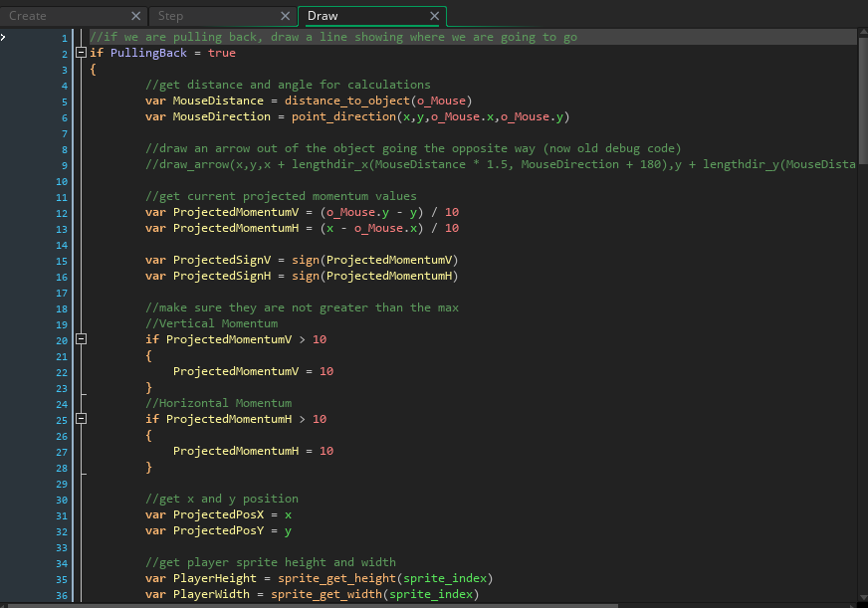
Task: Click '//make sure they are not greater' comment
Action: (302, 307)
